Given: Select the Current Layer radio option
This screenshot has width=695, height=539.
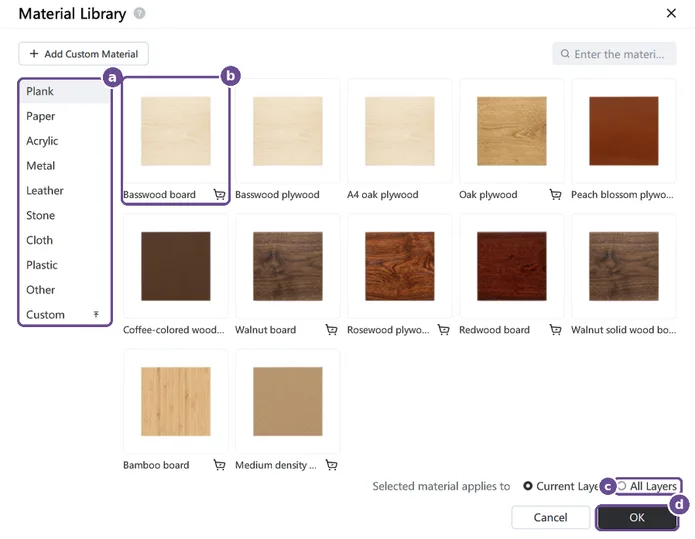Looking at the screenshot, I should 527,486.
